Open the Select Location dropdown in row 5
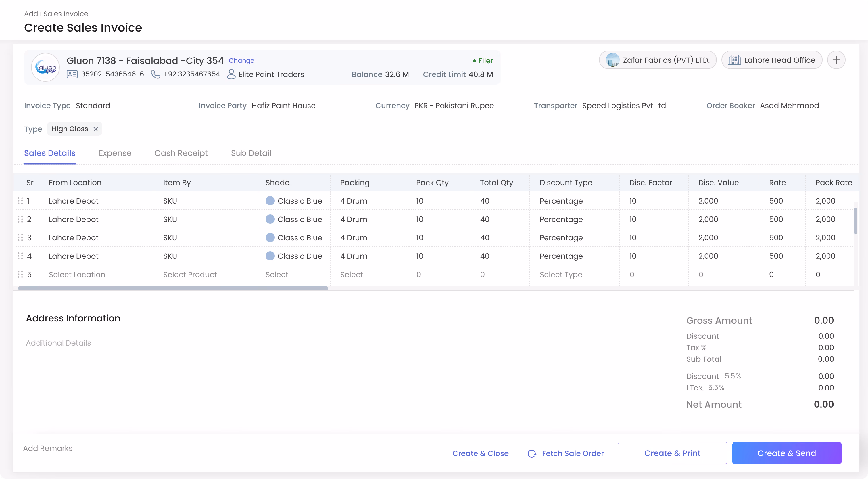Image resolution: width=868 pixels, height=479 pixels. [x=97, y=274]
